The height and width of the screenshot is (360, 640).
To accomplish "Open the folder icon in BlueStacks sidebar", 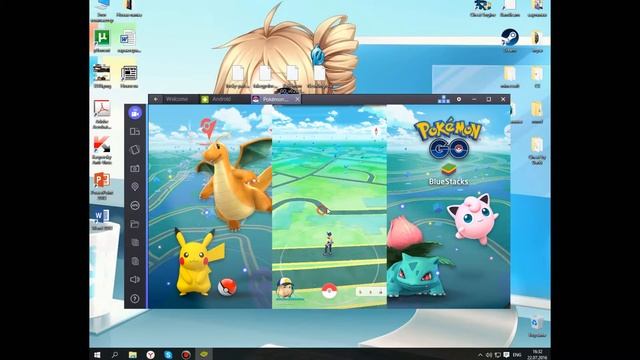I will [x=135, y=224].
